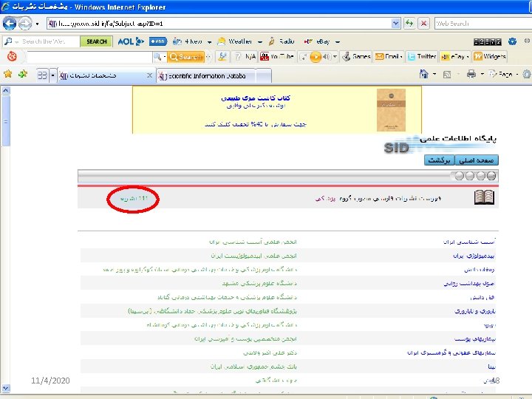Screen dimensions: 532x399
Task: Click the speaker volume icon in toolbar player
Action: (326, 56)
